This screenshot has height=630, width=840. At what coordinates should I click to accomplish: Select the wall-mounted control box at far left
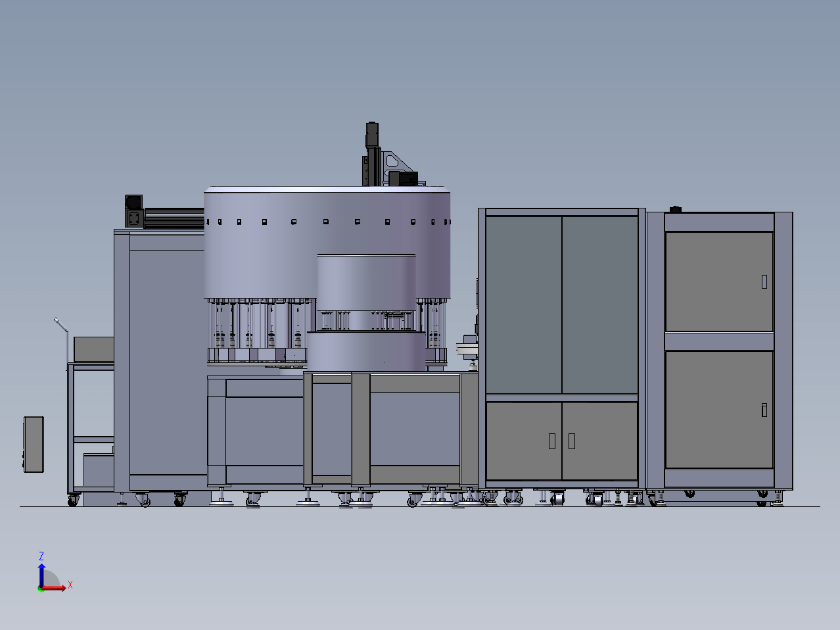click(34, 444)
